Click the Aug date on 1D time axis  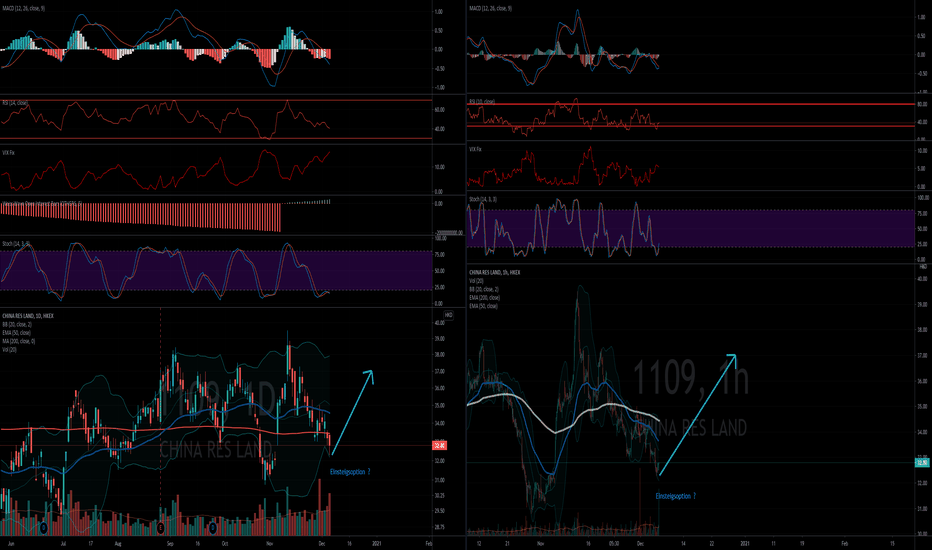pyautogui.click(x=118, y=543)
